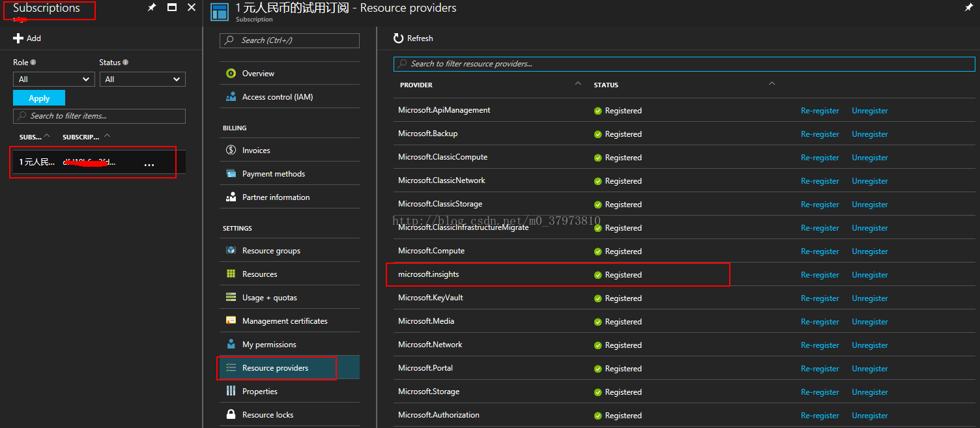Screen dimensions: 980x428
Task: Open the Invoices menu item
Action: pos(289,150)
